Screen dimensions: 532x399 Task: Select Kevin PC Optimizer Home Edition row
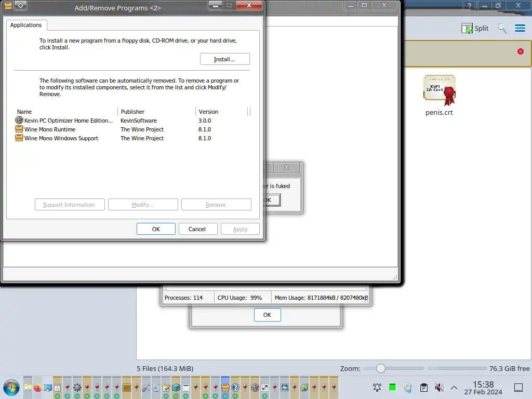pyautogui.click(x=132, y=121)
